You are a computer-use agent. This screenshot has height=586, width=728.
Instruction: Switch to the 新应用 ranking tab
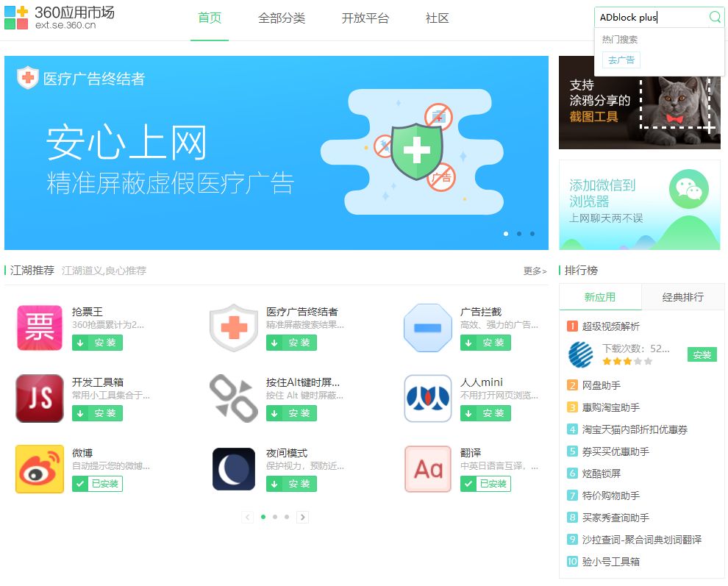coord(600,297)
